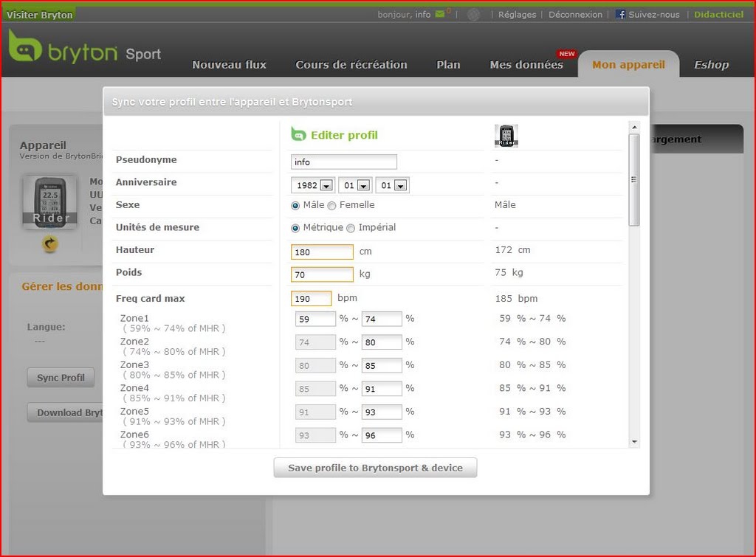756x557 pixels.
Task: Open the mail envelope icon next to info
Action: coord(440,14)
